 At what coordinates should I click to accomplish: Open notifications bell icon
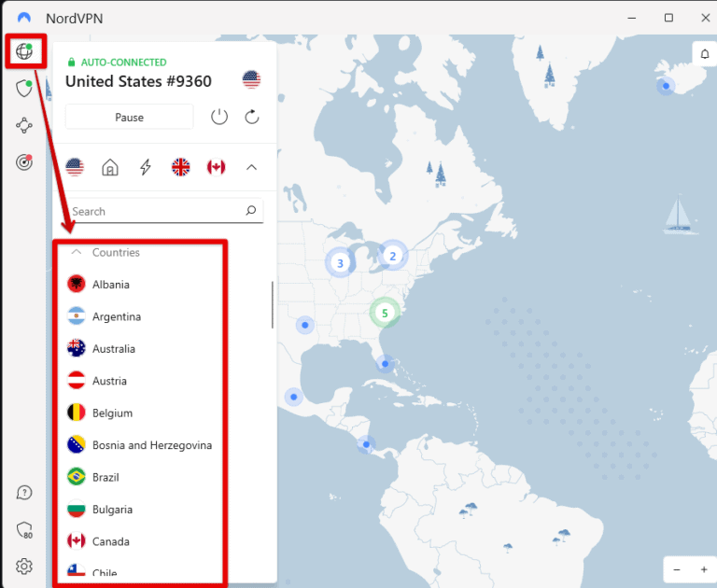[705, 54]
